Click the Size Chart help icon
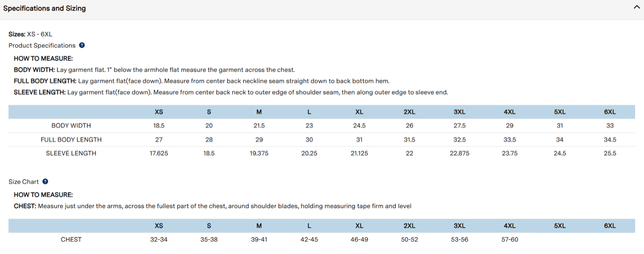This screenshot has height=254, width=644. point(45,182)
